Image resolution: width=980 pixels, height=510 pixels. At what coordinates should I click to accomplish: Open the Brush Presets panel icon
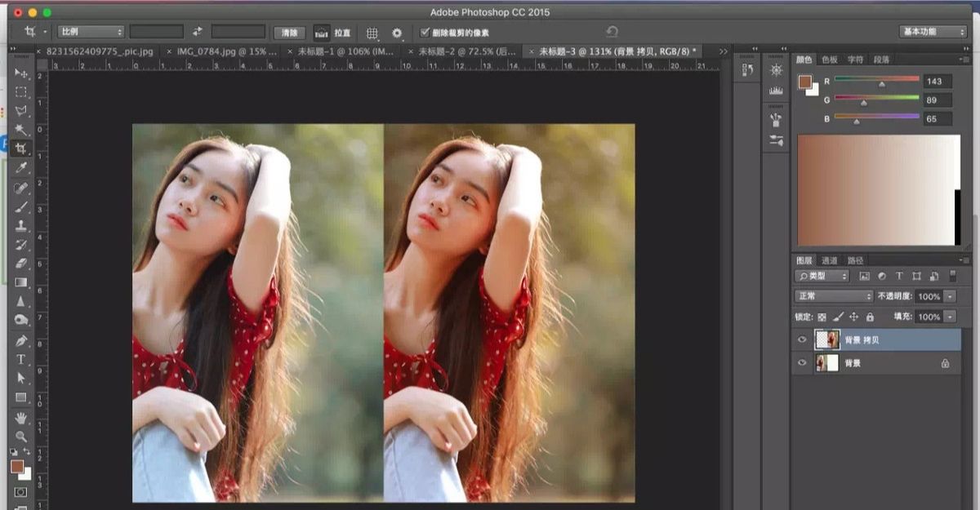pos(776,140)
